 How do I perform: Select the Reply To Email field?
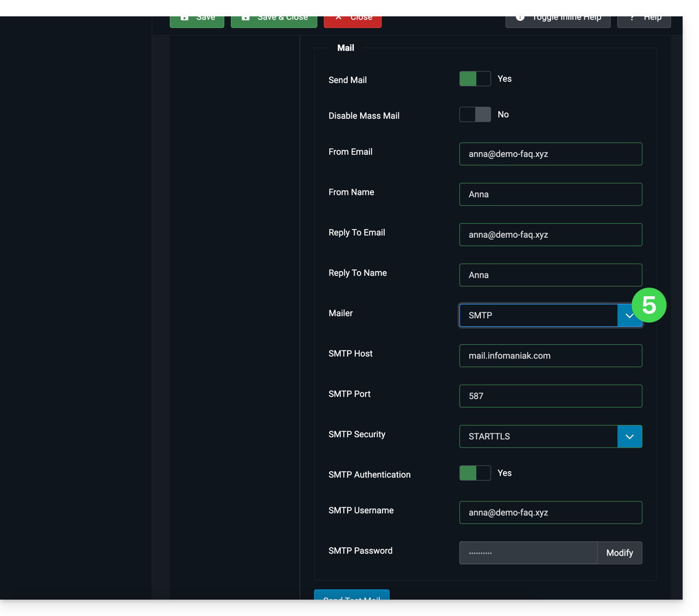pyautogui.click(x=550, y=235)
